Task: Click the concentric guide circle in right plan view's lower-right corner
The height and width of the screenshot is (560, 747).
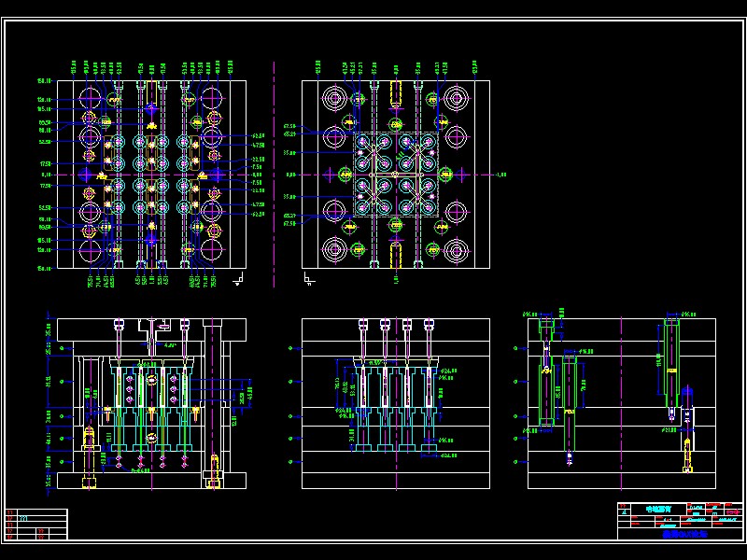Action: click(x=457, y=250)
